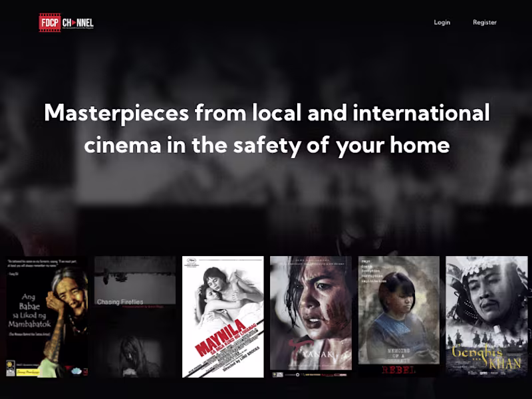Open the Ang Babae sa Likod ng Mambabatok poster
Screen dimensions: 532x399
[x=47, y=317]
